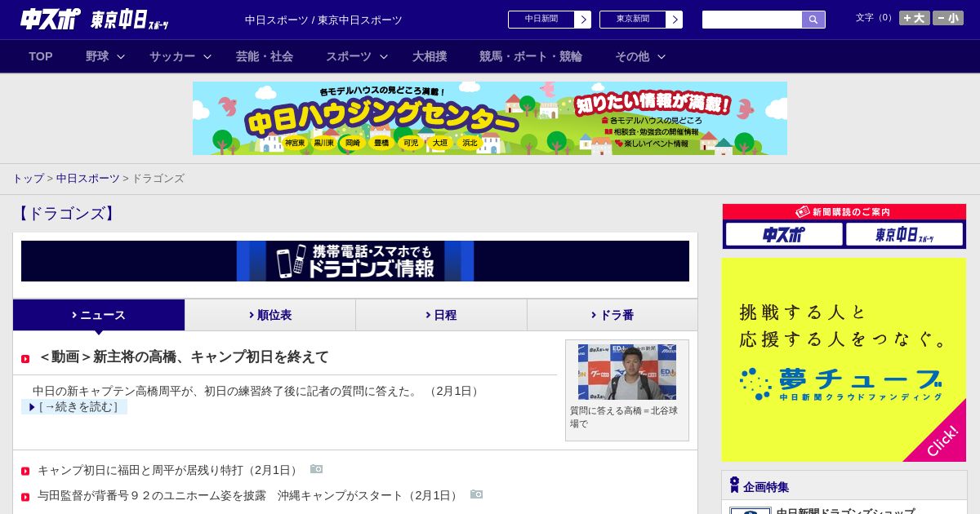This screenshot has width=980, height=514.
Task: Click 続きを読む read-more link
Action: (x=74, y=406)
